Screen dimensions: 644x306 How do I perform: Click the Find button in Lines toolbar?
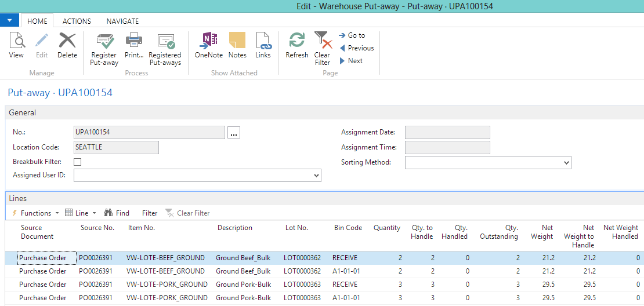point(117,213)
